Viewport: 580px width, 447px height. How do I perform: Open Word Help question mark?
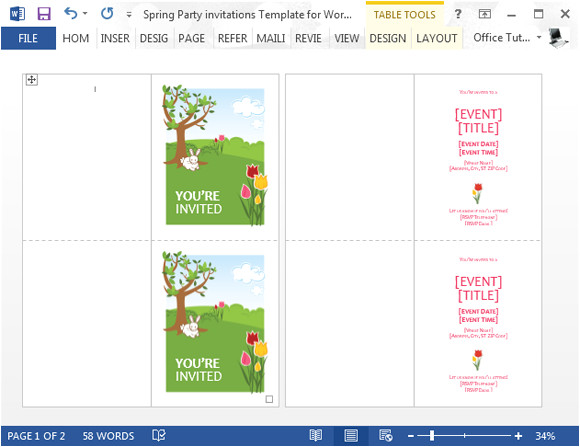458,14
